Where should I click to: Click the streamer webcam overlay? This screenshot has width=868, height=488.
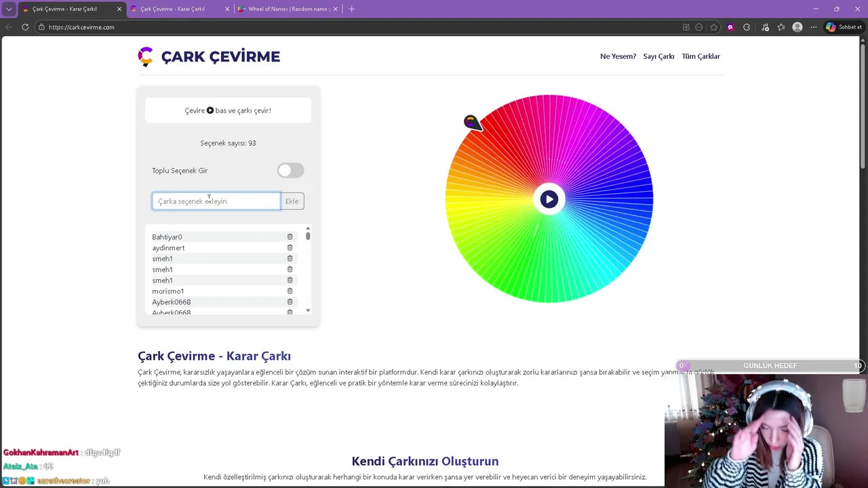tap(766, 430)
